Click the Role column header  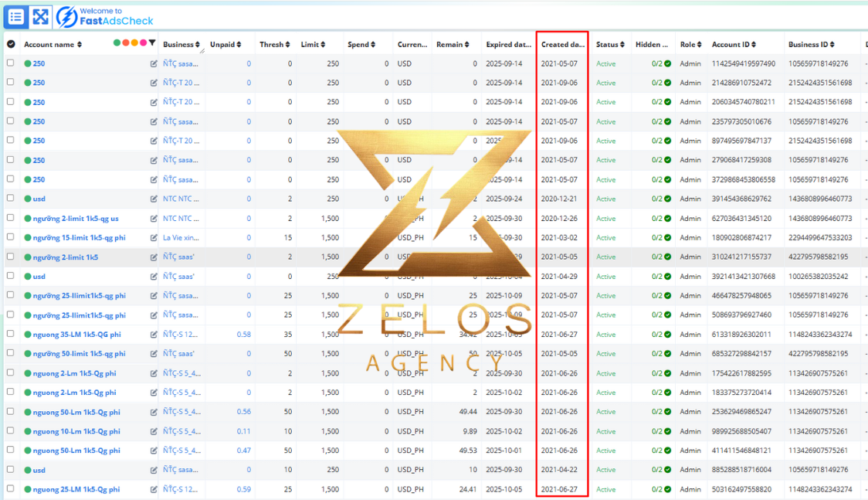point(691,44)
